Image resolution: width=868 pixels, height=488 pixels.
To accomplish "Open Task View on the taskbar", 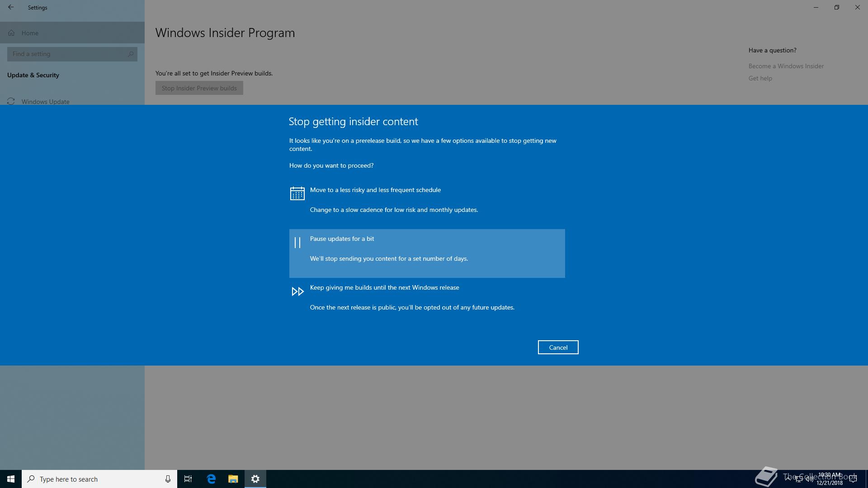I will point(188,479).
